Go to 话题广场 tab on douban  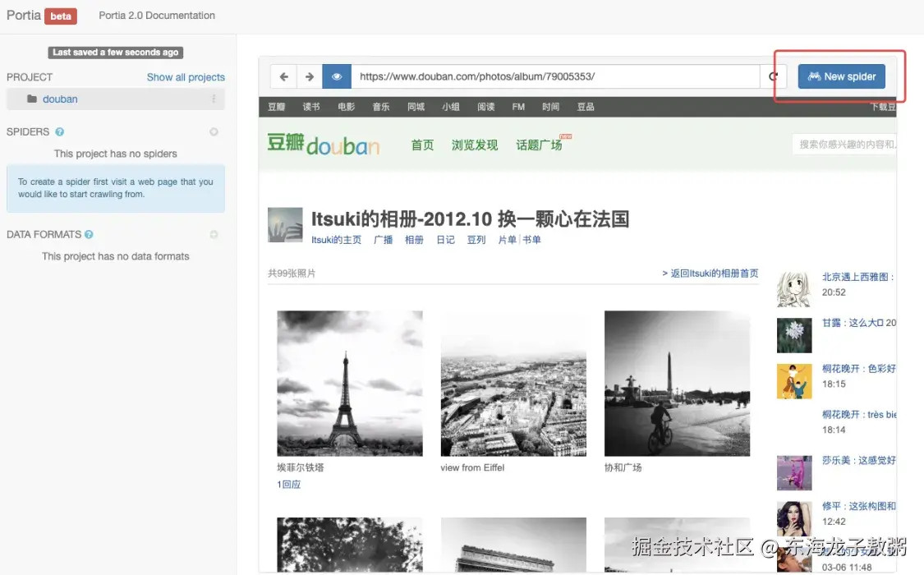[x=539, y=145]
